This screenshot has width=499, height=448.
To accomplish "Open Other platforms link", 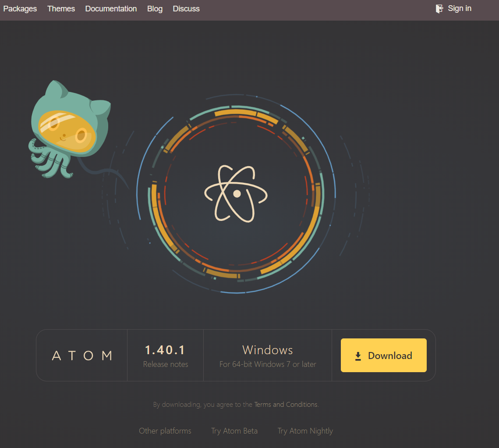I will pos(165,431).
